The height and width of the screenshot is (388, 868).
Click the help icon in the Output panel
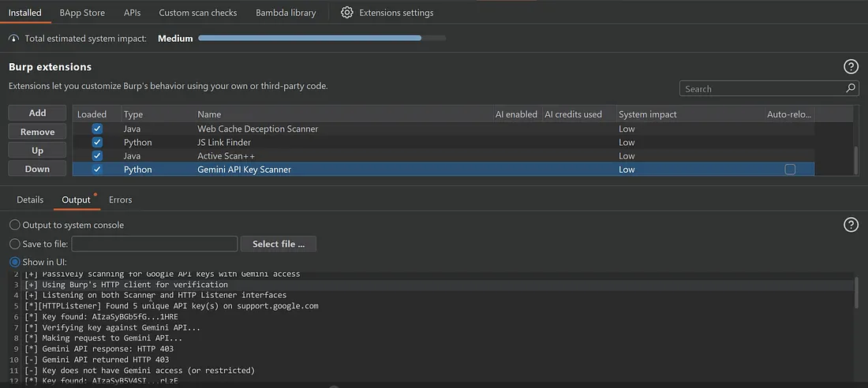[x=851, y=224]
